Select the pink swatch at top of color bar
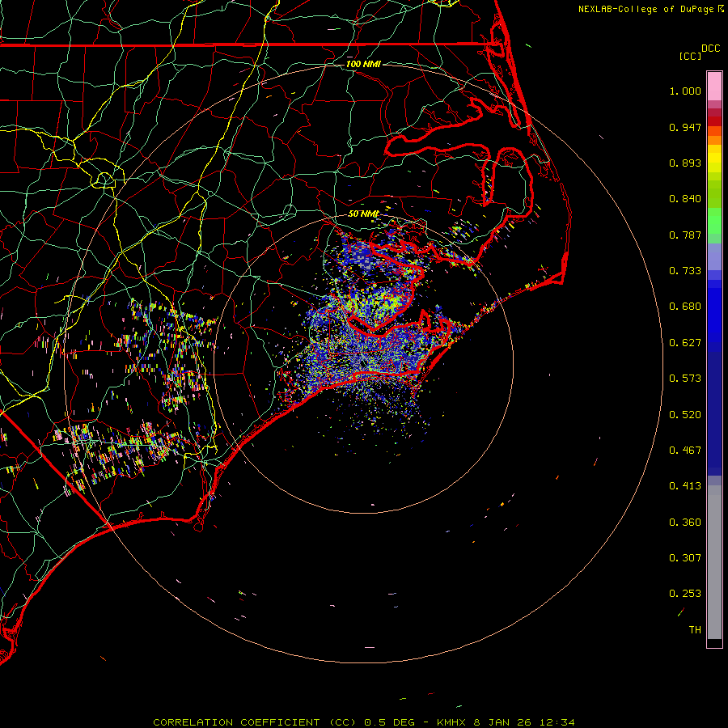 tap(714, 84)
